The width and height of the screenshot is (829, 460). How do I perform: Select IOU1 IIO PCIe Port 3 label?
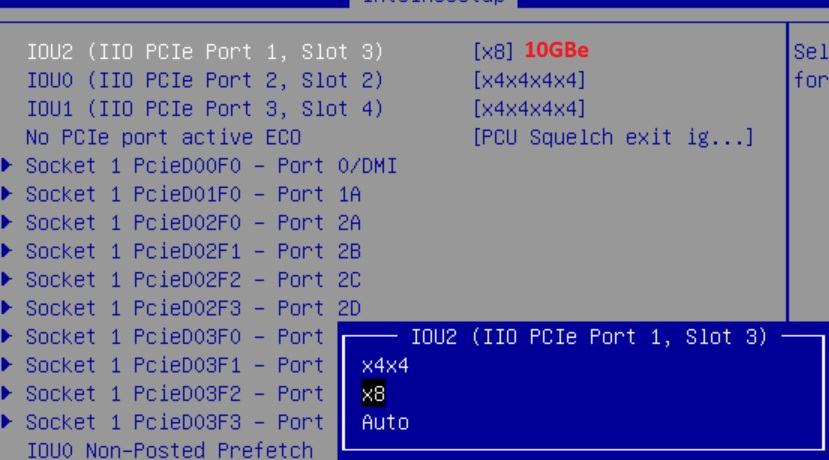[x=205, y=108]
